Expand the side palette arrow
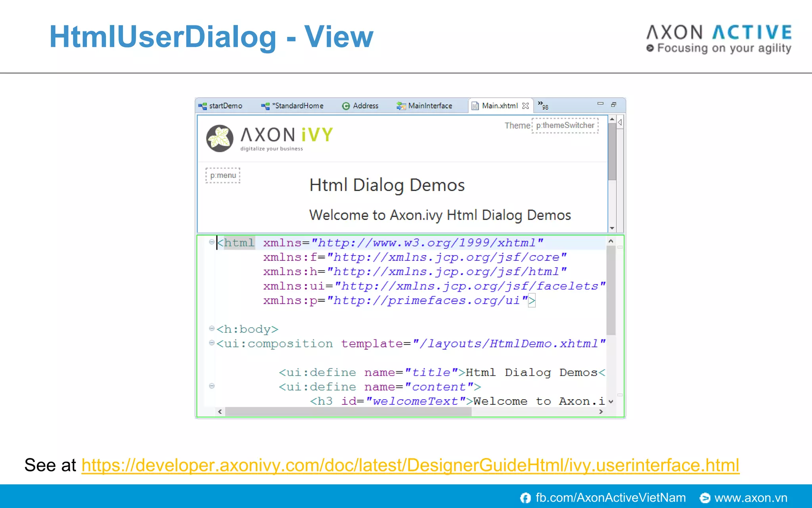812x508 pixels. point(620,122)
